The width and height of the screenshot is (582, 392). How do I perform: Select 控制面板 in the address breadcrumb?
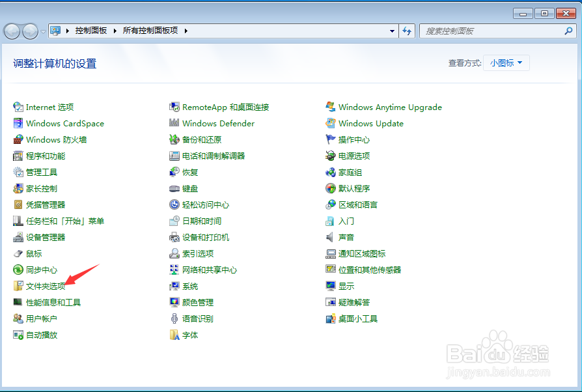pos(91,31)
